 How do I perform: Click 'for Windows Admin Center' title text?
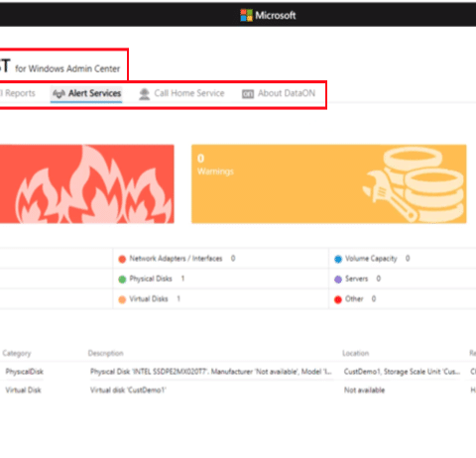pyautogui.click(x=67, y=68)
